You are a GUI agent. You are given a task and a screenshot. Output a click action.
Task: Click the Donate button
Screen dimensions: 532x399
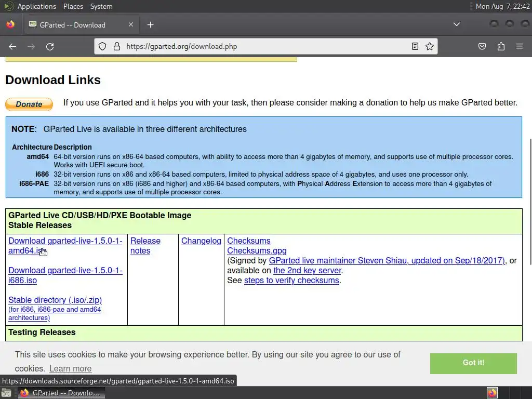tap(29, 104)
